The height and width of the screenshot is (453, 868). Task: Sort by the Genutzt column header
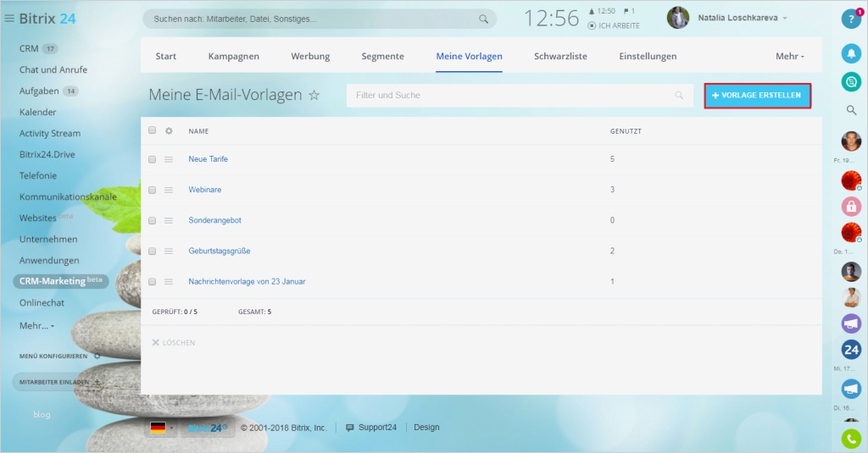[626, 131]
